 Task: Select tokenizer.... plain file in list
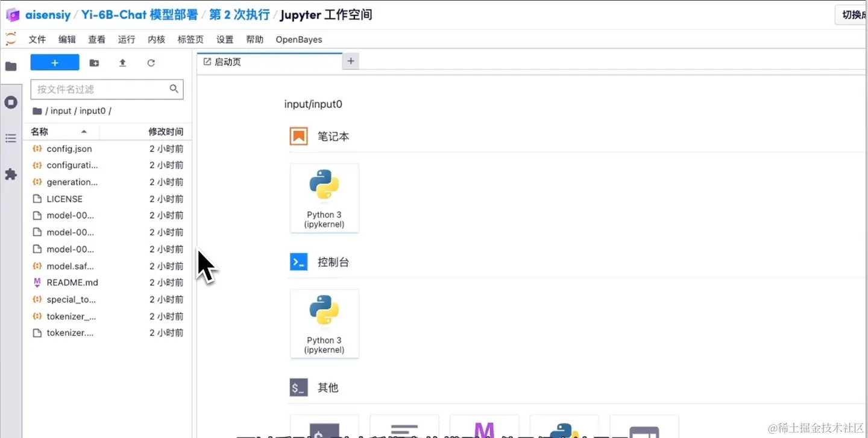[107, 333]
